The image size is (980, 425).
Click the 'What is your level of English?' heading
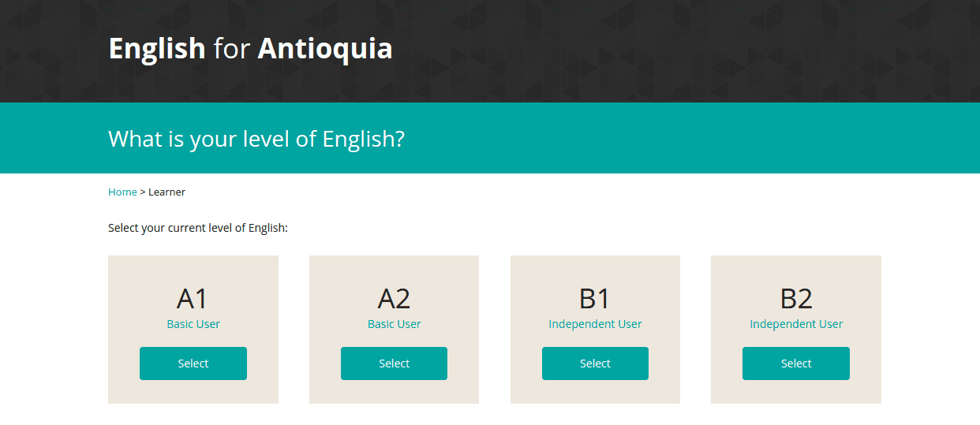tap(256, 139)
